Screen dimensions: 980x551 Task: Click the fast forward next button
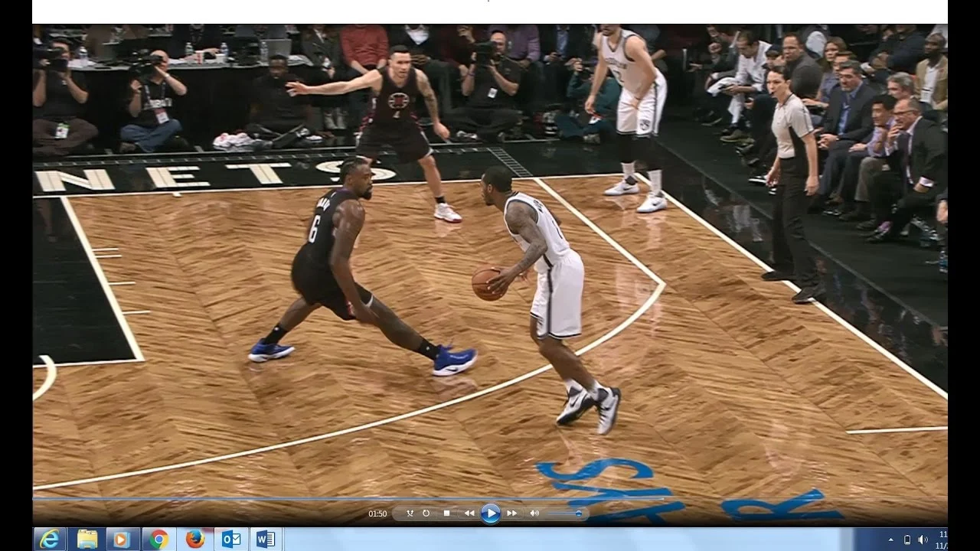pyautogui.click(x=512, y=514)
